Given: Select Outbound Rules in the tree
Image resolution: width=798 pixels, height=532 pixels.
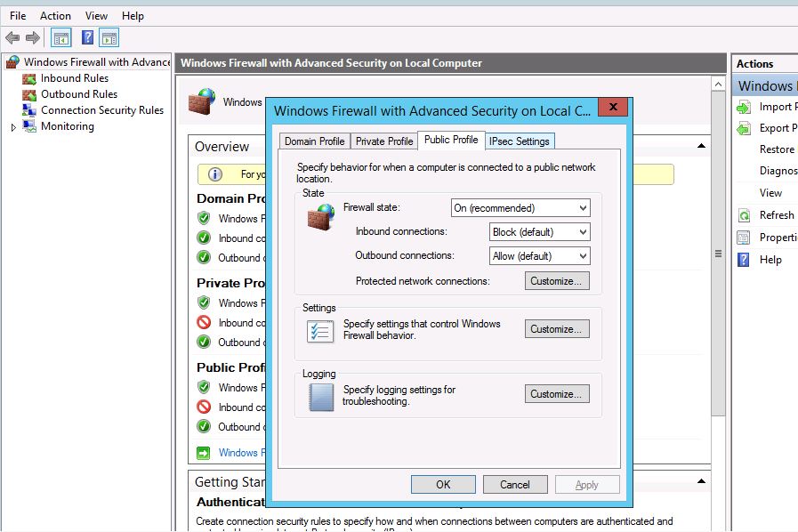Looking at the screenshot, I should 79,94.
